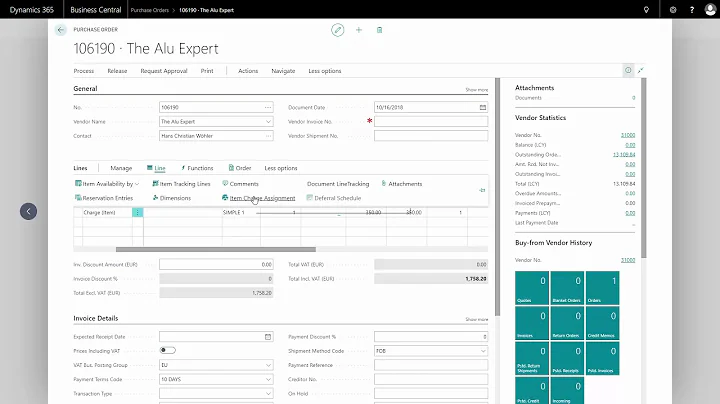720x404 pixels.
Task: Click the edit pencil icon
Action: pos(338,30)
